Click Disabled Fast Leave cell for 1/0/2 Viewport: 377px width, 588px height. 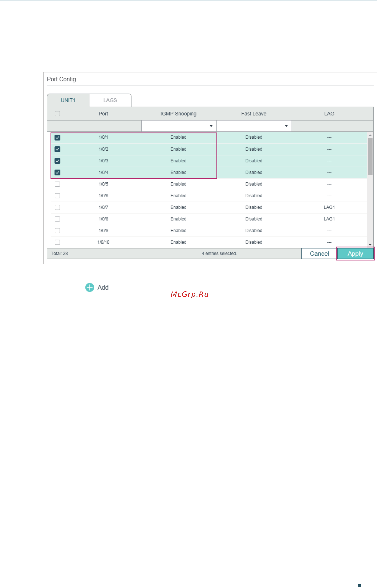click(254, 149)
